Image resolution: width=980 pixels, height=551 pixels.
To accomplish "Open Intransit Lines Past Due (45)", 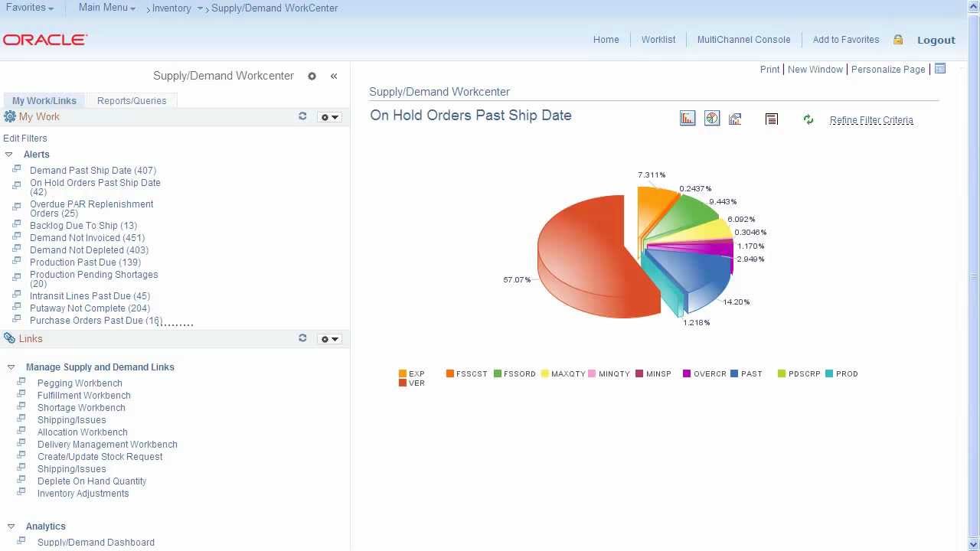I will [90, 296].
